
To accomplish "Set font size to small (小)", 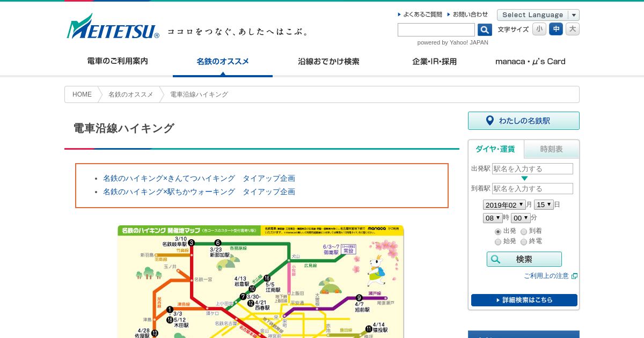I will click(539, 29).
